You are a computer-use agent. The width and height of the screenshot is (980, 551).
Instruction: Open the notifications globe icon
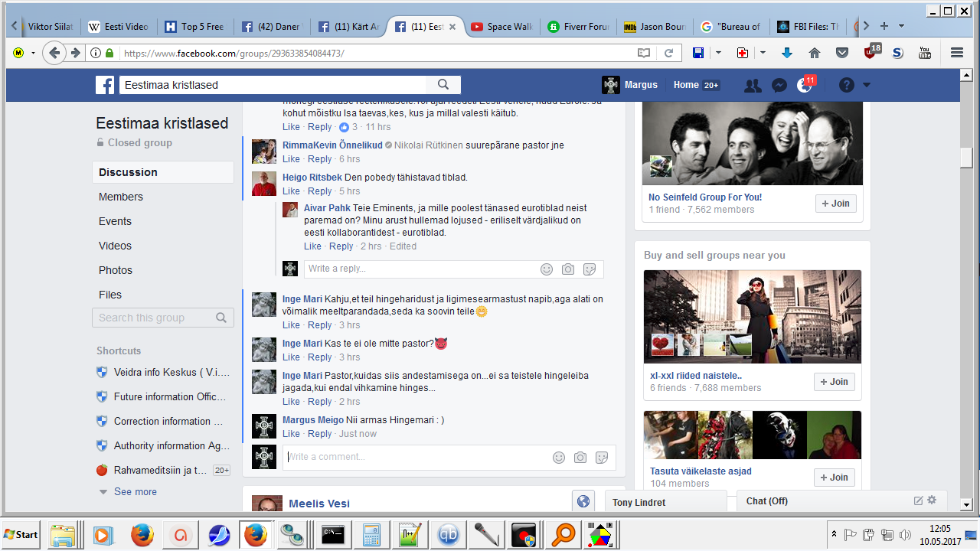pos(804,86)
